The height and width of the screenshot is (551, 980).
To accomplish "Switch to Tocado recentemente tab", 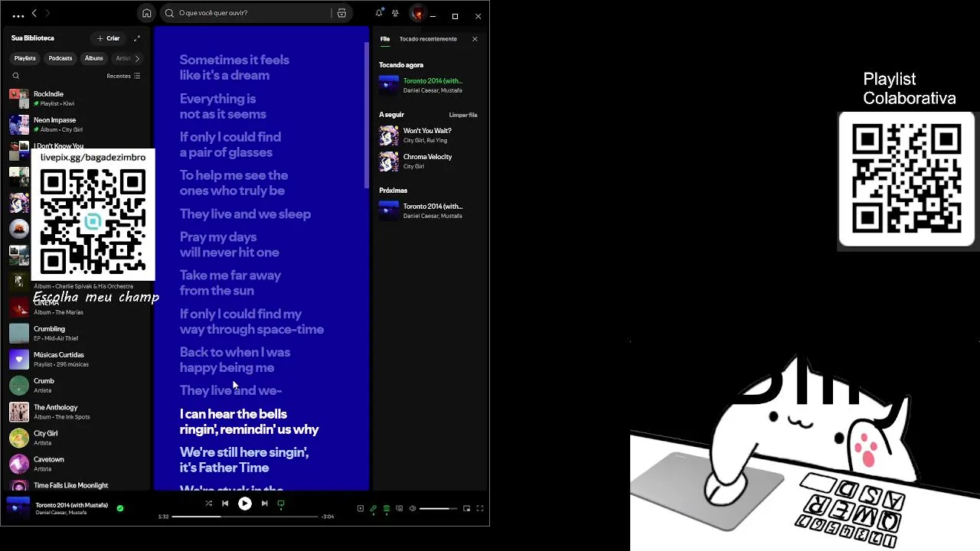I will coord(428,39).
